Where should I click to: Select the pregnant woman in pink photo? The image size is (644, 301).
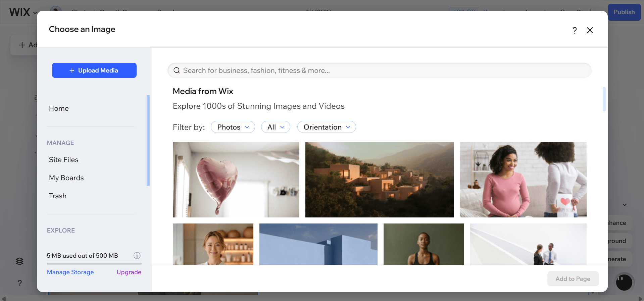point(523,180)
